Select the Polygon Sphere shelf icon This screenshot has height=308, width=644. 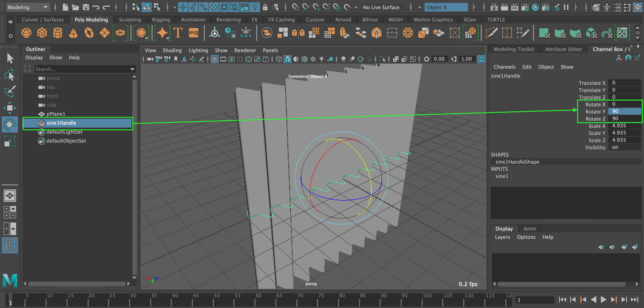(x=26, y=33)
